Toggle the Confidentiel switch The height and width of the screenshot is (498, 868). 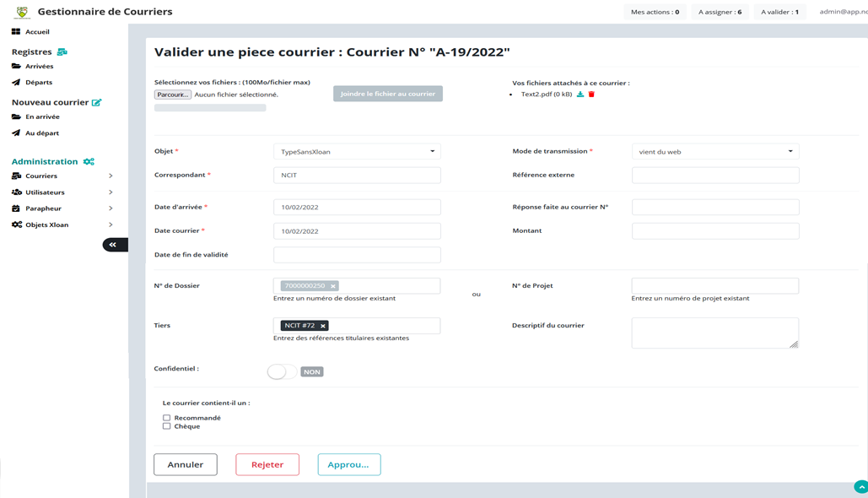pyautogui.click(x=282, y=371)
